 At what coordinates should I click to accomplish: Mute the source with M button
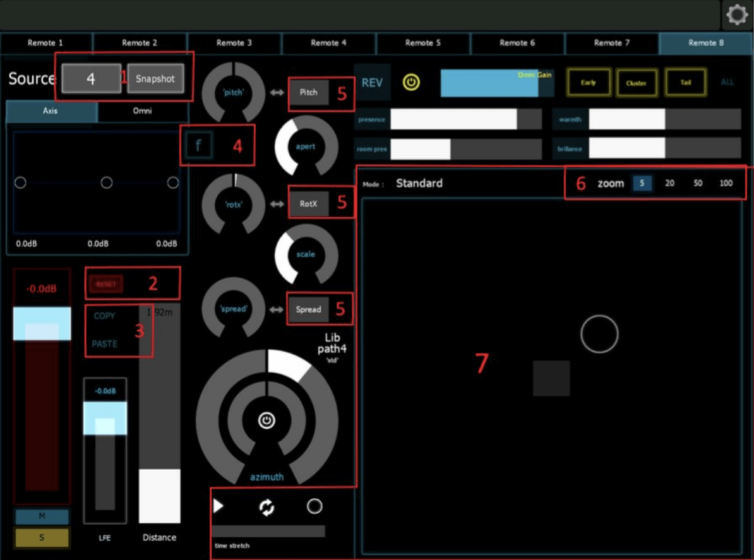coord(42,516)
